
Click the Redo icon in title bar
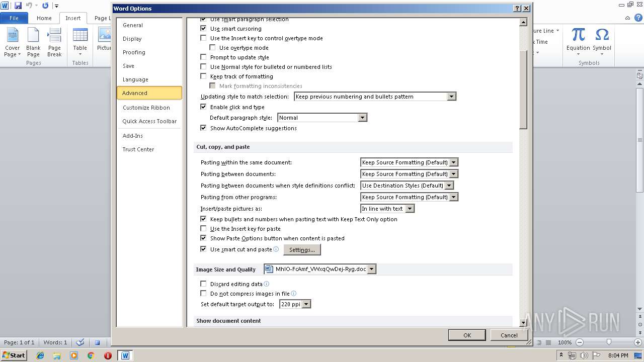tap(45, 6)
